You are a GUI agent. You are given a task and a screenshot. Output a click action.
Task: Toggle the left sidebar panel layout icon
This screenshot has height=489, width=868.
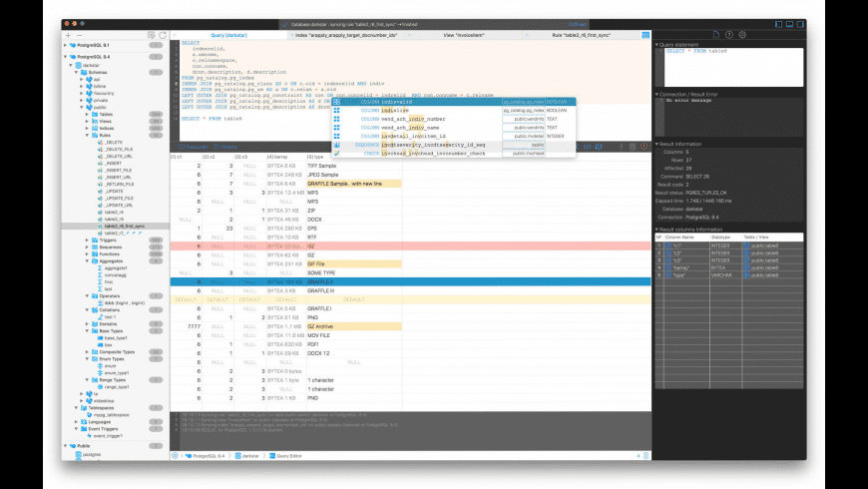(x=778, y=24)
